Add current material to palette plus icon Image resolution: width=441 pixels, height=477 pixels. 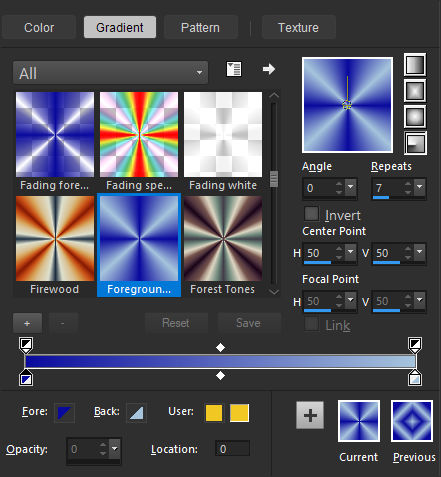click(310, 415)
